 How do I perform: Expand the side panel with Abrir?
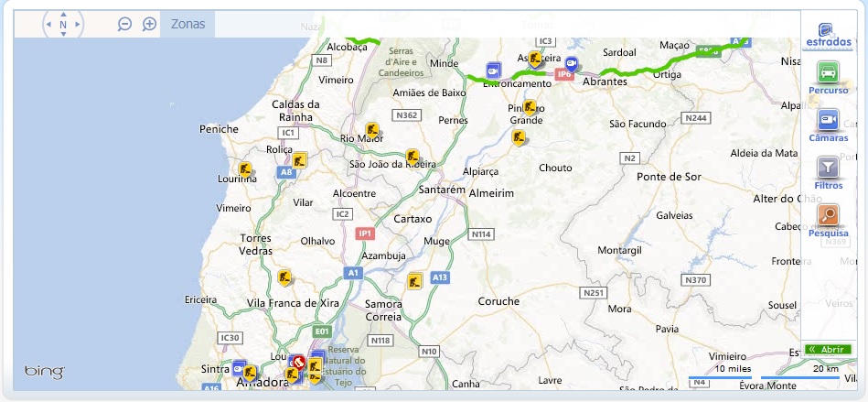pyautogui.click(x=827, y=349)
